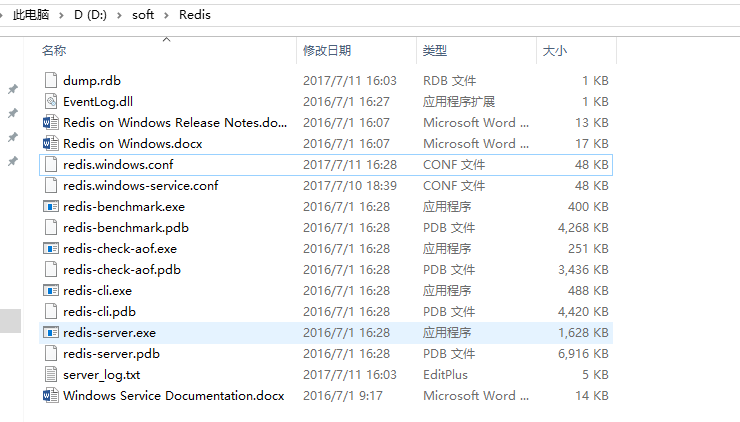Select redis-benchmark.exe file name
The image size is (740, 422).
pyautogui.click(x=124, y=207)
